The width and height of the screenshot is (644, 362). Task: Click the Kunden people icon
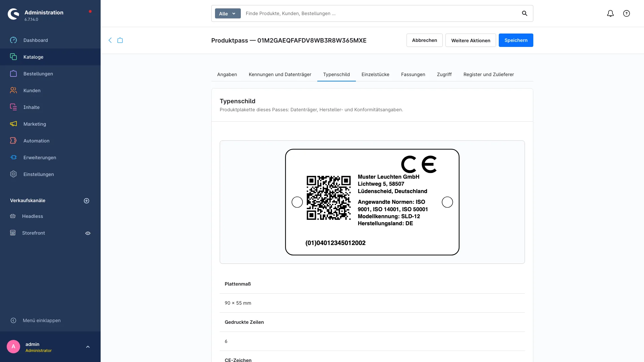pyautogui.click(x=13, y=90)
